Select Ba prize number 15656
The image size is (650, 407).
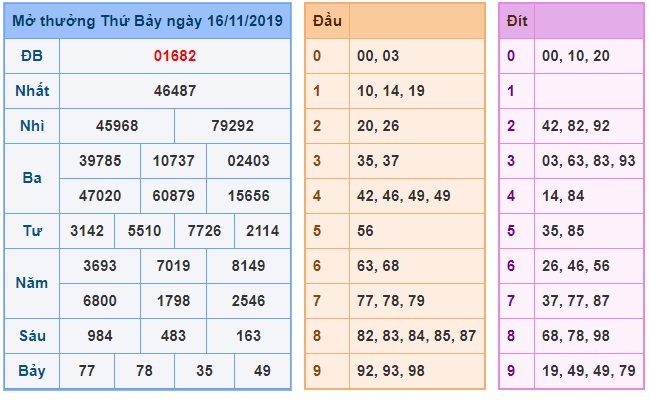(249, 196)
